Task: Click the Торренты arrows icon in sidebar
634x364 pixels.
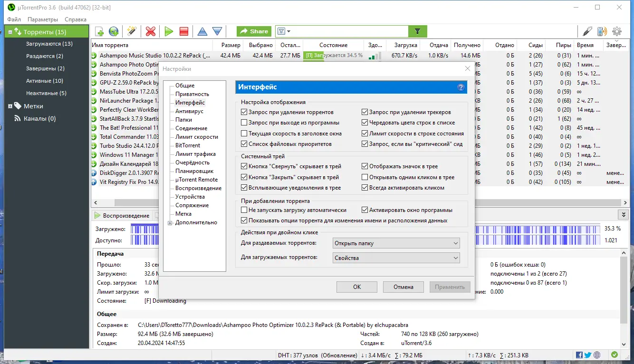Action: point(18,32)
